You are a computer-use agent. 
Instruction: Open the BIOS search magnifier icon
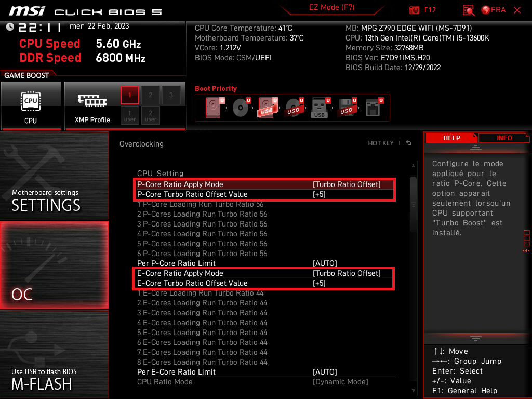(468, 10)
